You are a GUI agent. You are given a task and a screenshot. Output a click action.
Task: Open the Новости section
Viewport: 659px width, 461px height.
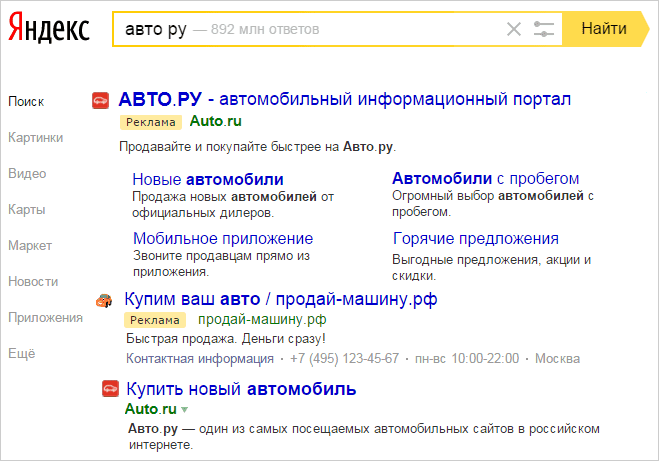(33, 282)
